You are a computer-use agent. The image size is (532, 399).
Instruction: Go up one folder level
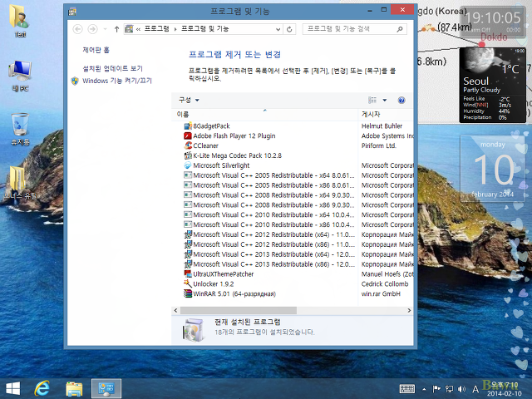click(x=116, y=29)
